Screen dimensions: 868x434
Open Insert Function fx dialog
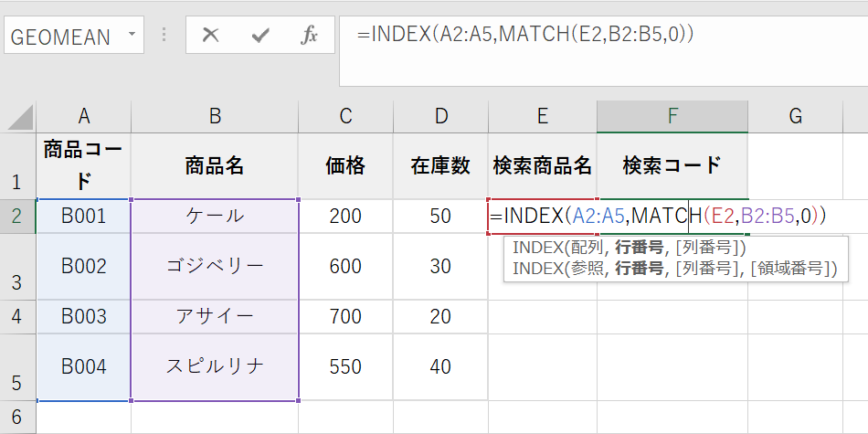[x=310, y=36]
